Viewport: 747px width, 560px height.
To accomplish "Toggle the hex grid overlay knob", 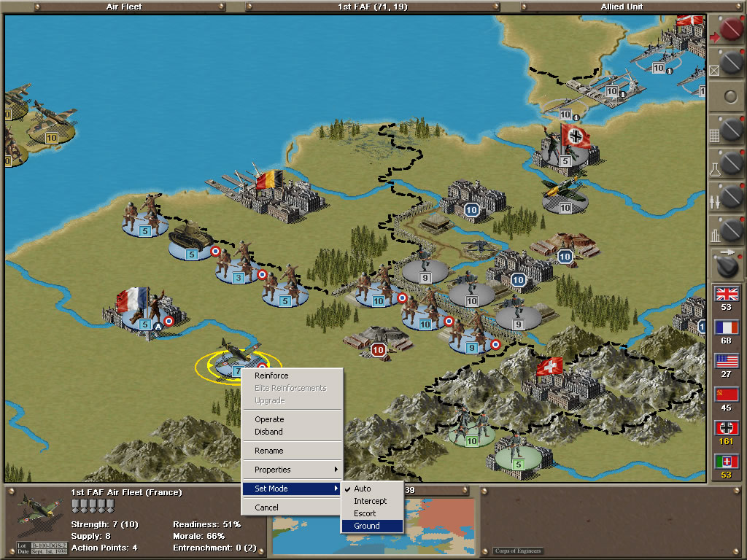I will 730,129.
